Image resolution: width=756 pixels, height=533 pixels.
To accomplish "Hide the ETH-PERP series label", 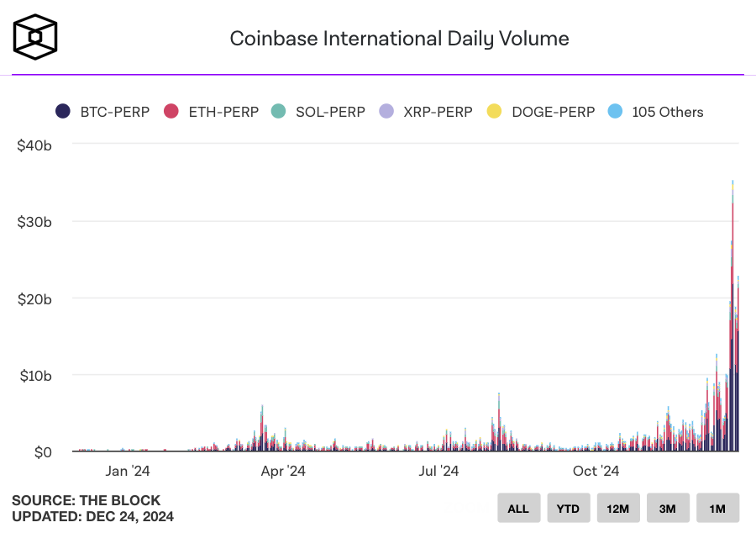I will (x=223, y=112).
